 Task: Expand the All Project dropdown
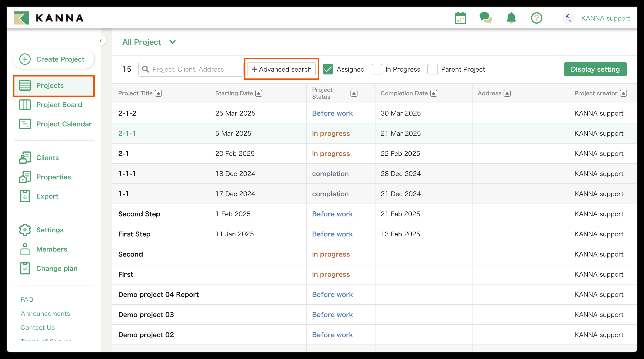(x=172, y=42)
